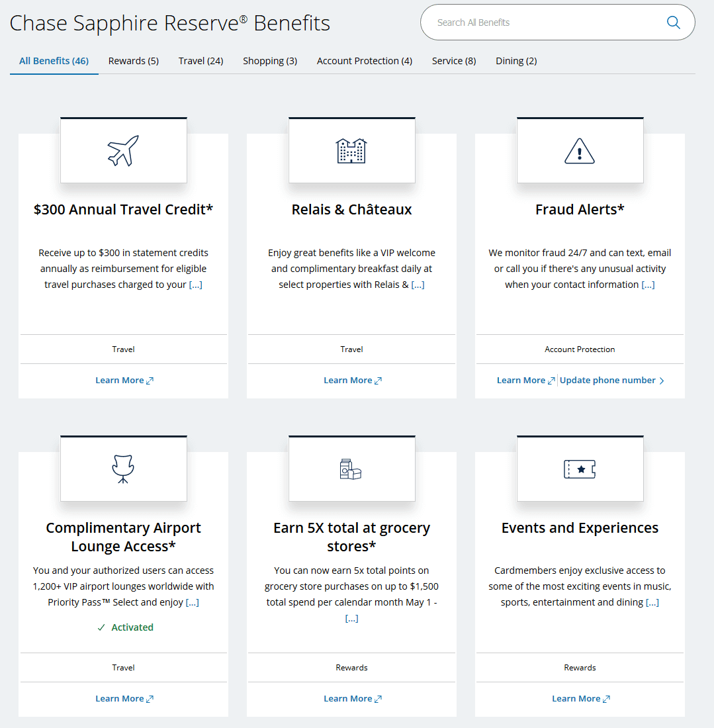This screenshot has height=728, width=714.
Task: Click Update phone number under Fraud Alerts
Action: [611, 381]
